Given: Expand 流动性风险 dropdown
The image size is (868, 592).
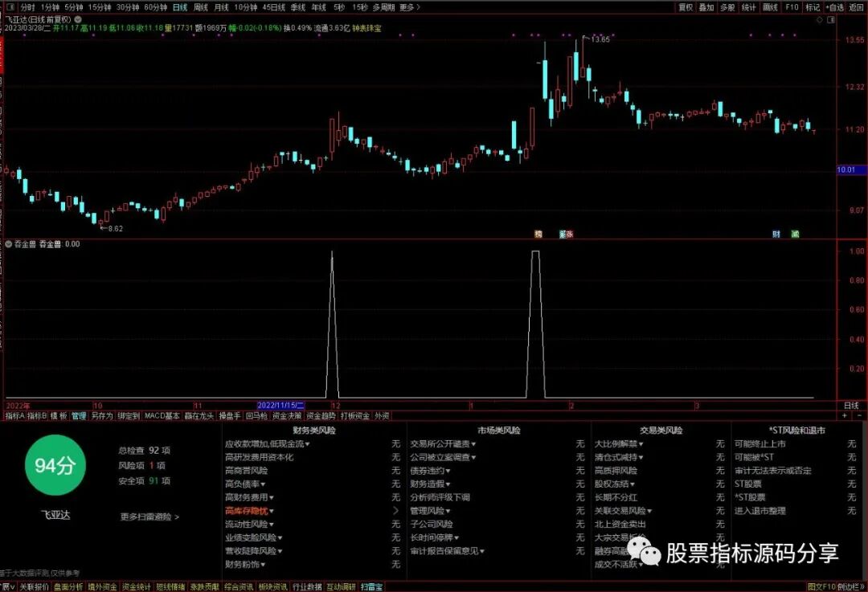Looking at the screenshot, I should (272, 525).
